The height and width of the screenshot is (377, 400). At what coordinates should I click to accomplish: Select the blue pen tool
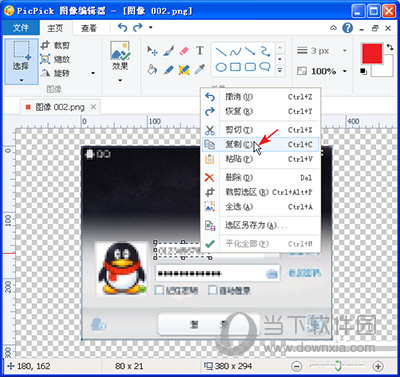tap(168, 69)
